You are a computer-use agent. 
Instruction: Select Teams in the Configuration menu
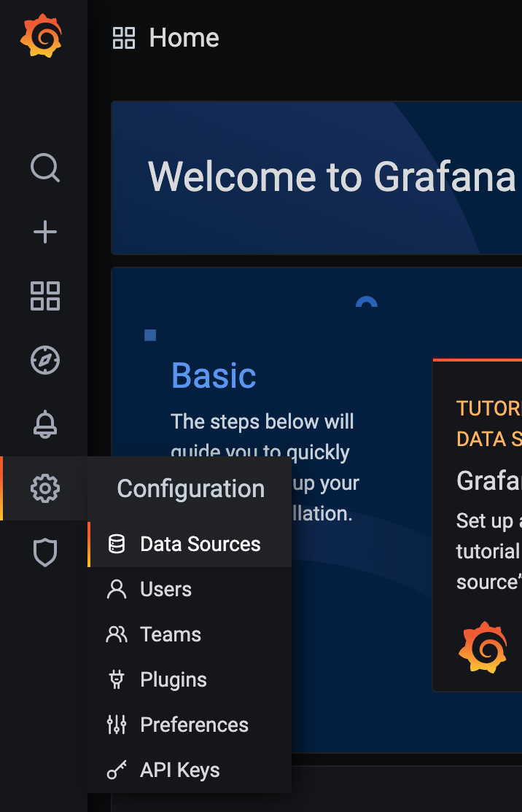coord(190,634)
